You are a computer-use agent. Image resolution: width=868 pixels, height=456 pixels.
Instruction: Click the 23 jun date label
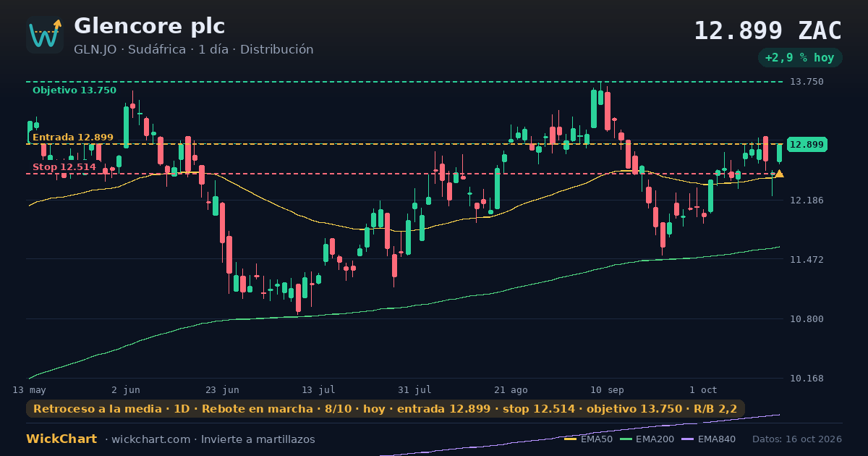pos(222,389)
